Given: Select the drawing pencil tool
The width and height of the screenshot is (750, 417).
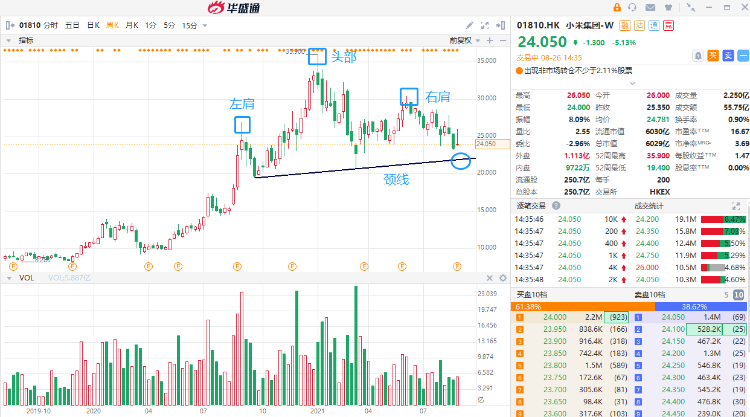Looking at the screenshot, I should [x=470, y=25].
